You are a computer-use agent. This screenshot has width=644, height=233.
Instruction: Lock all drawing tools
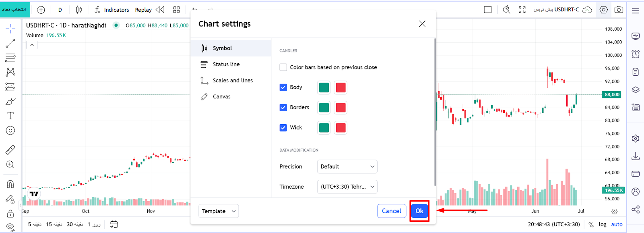click(10, 214)
